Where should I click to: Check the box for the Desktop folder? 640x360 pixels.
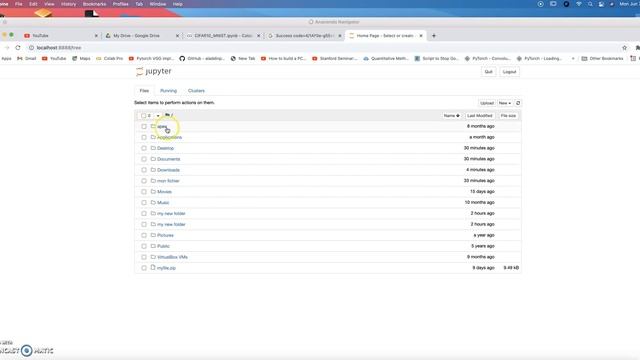tap(144, 148)
